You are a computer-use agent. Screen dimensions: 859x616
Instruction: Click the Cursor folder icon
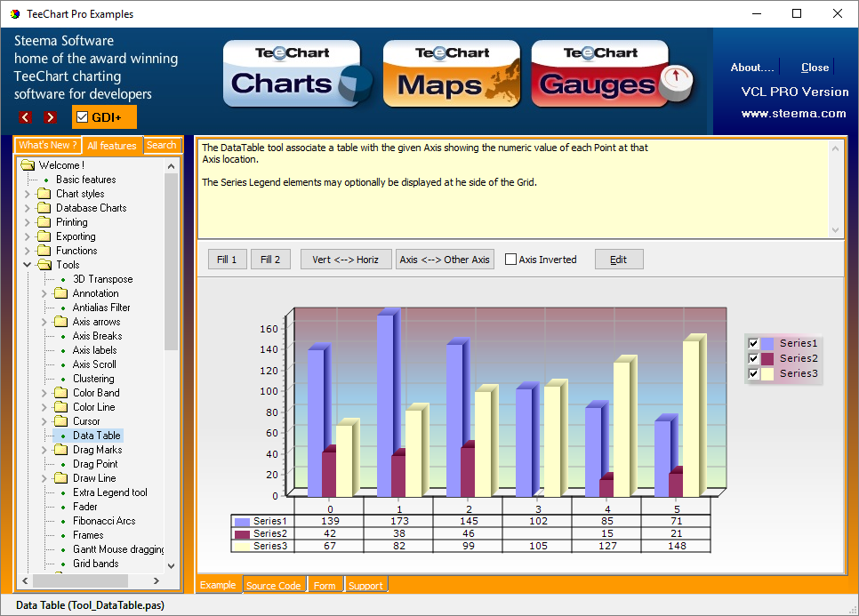tap(60, 421)
